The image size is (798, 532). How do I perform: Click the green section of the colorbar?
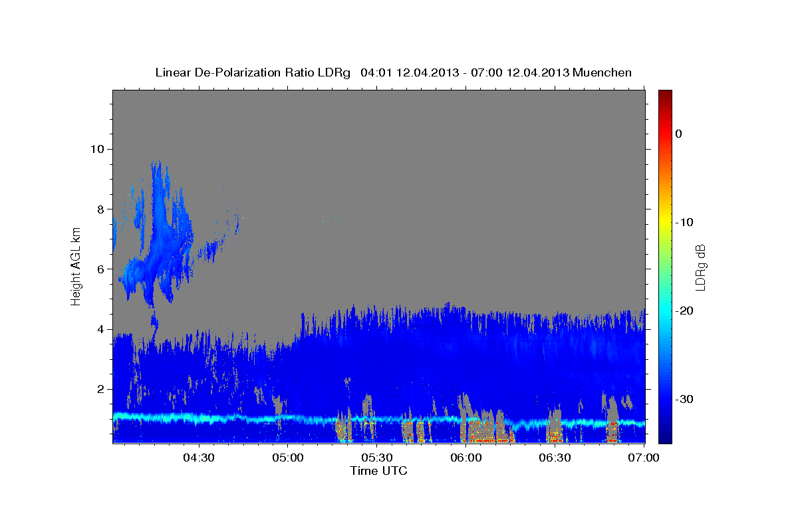(665, 266)
